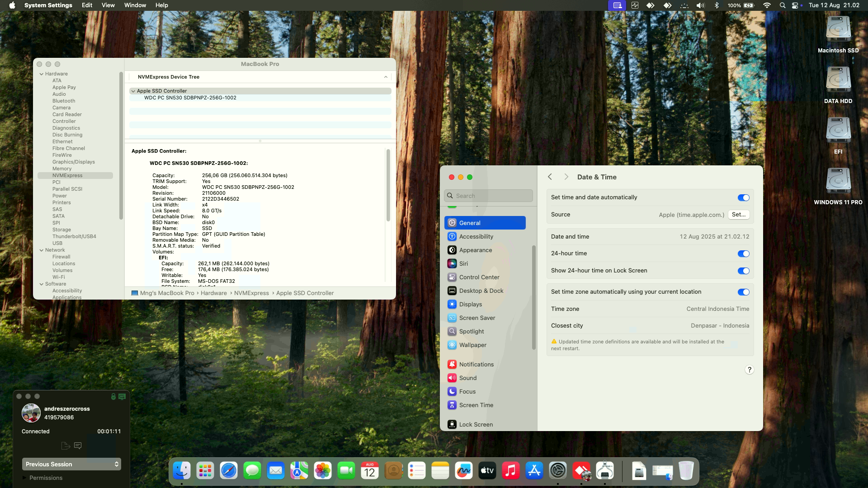Viewport: 868px width, 488px height.
Task: Go back using the left chevron button
Action: tap(550, 177)
